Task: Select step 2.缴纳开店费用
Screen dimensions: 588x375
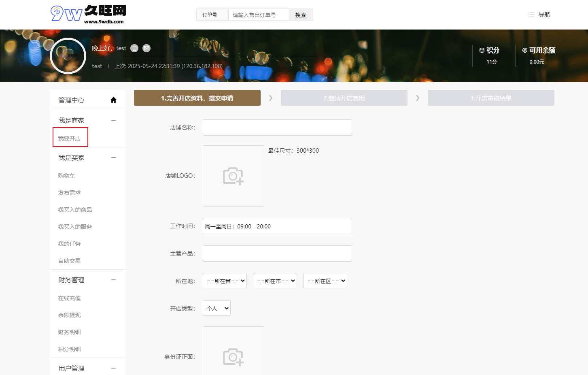Action: (344, 98)
